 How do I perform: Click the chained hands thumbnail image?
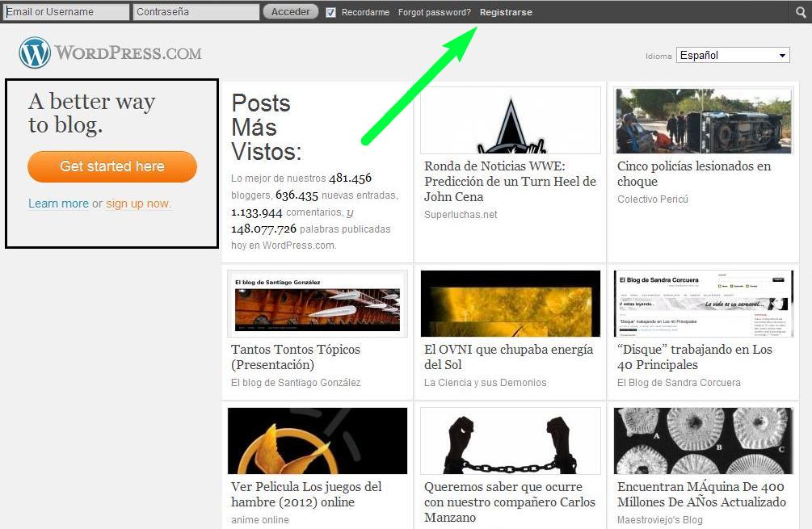tap(510, 440)
